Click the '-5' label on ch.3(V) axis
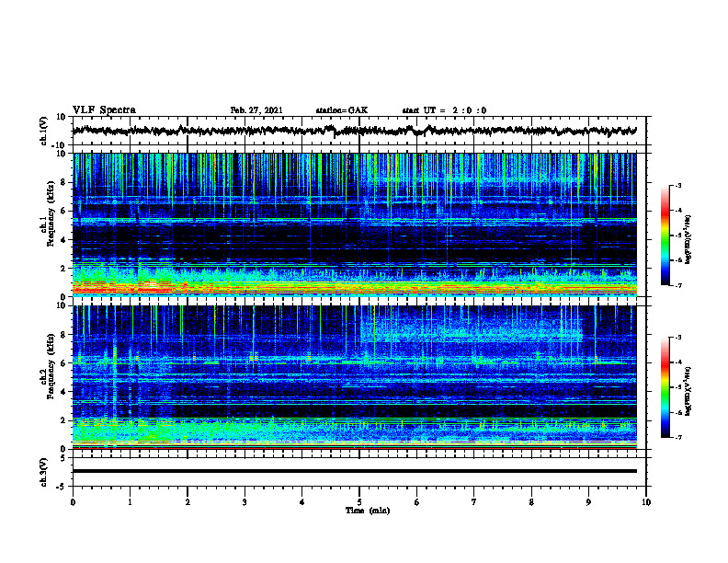This screenshot has width=728, height=563. click(63, 487)
